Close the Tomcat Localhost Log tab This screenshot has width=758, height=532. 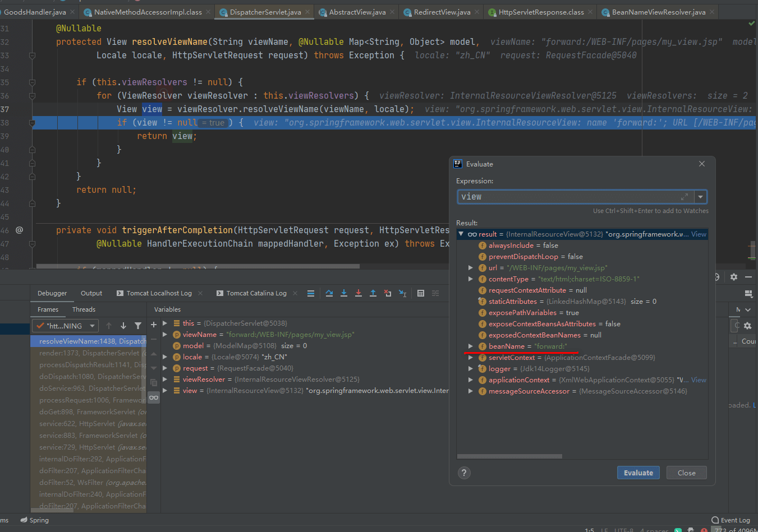point(201,293)
